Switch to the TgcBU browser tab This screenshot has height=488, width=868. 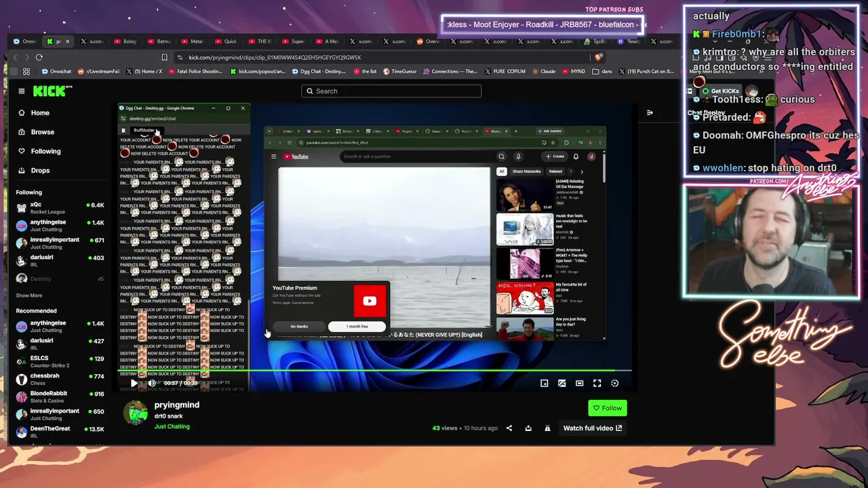tap(596, 41)
